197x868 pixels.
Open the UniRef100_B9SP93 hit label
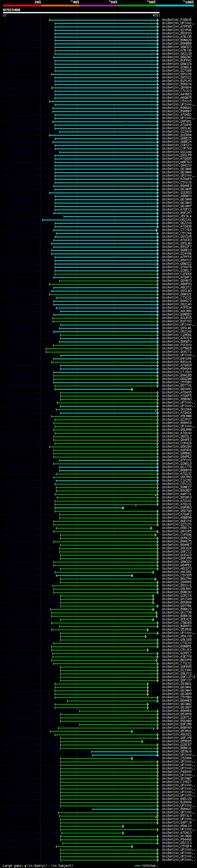(177, 33)
